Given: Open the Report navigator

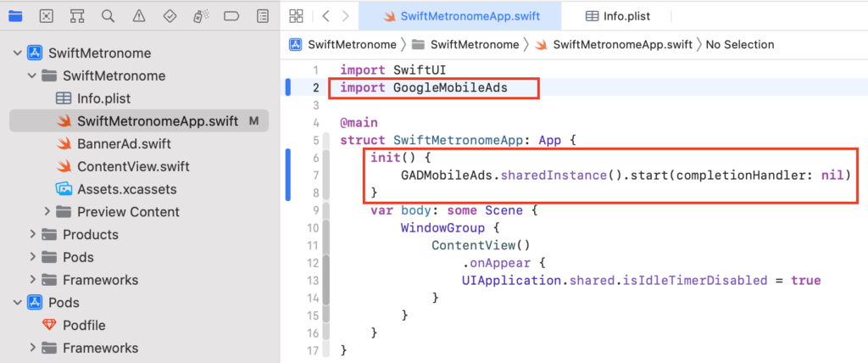Looking at the screenshot, I should tap(263, 16).
